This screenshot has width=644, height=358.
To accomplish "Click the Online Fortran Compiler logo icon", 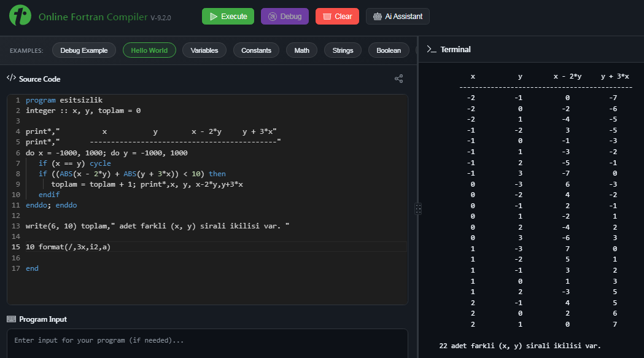I will (20, 15).
